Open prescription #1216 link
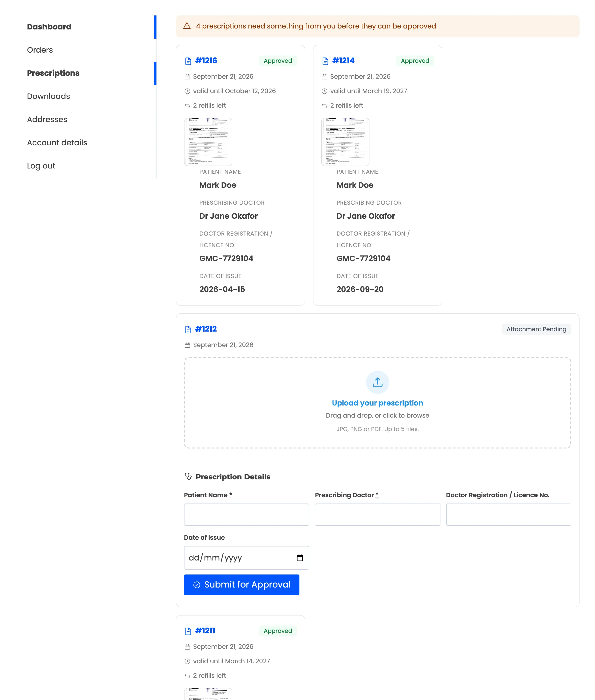Screen dimensions: 595x700 [206, 61]
